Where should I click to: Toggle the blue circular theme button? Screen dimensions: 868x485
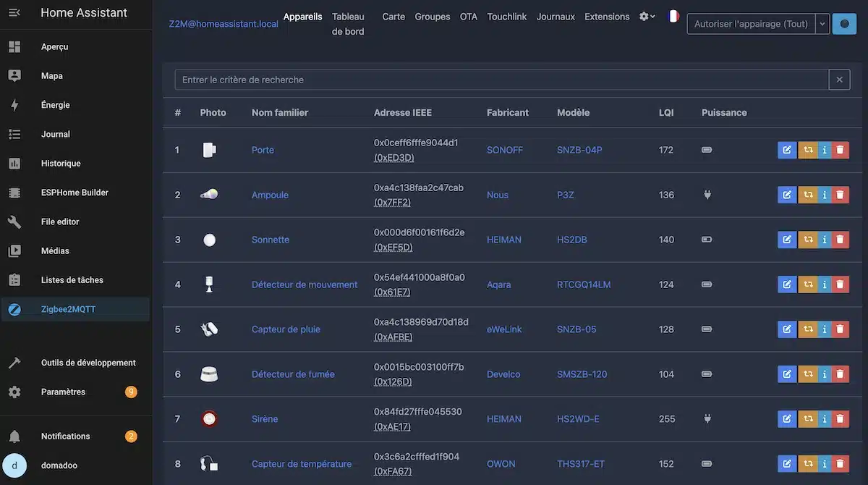click(844, 24)
